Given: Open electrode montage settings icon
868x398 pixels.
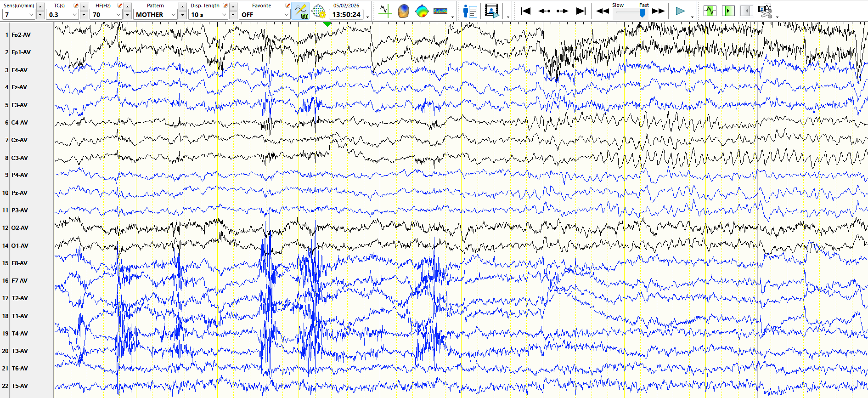Looking at the screenshot, I should click(318, 11).
